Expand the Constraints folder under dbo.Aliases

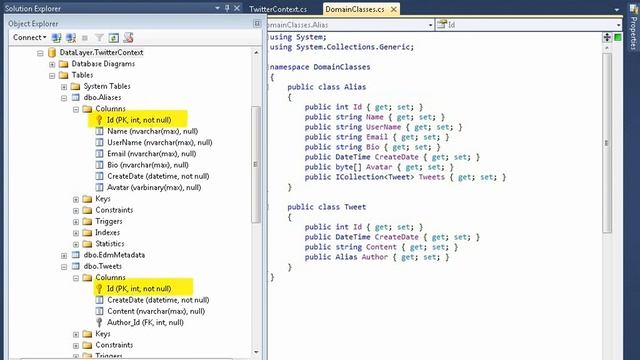pos(76,211)
